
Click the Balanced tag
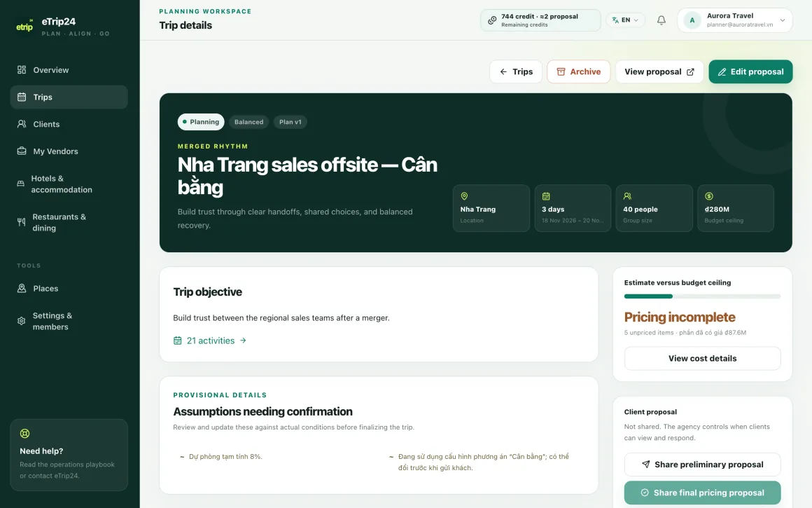pos(248,122)
